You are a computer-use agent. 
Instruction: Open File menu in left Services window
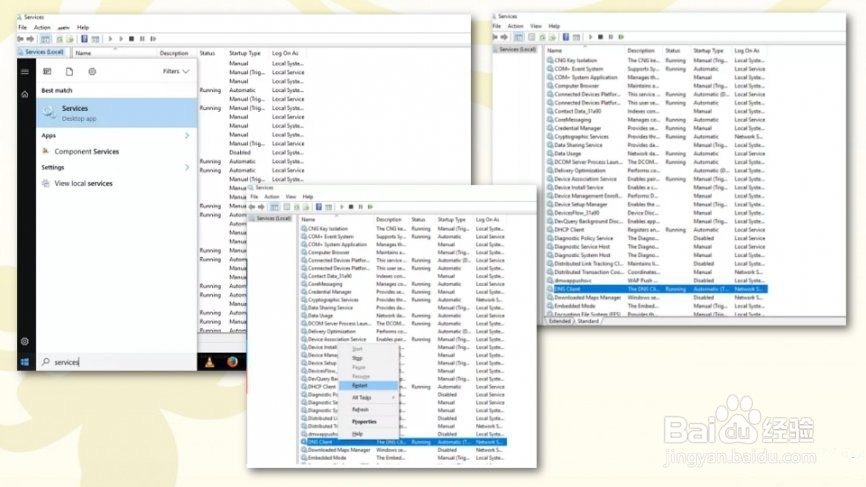pyautogui.click(x=23, y=27)
